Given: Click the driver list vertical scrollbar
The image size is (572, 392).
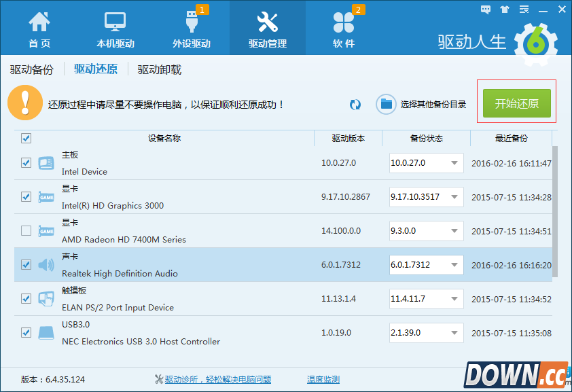Looking at the screenshot, I should [555, 211].
